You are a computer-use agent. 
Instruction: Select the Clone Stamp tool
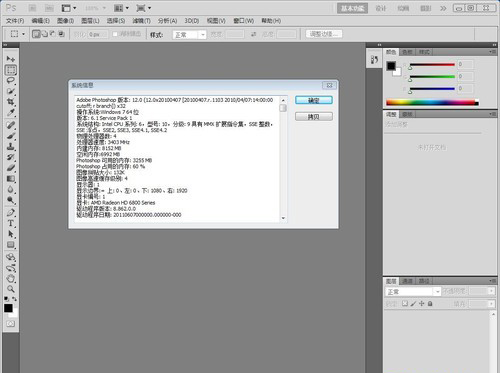click(11, 147)
